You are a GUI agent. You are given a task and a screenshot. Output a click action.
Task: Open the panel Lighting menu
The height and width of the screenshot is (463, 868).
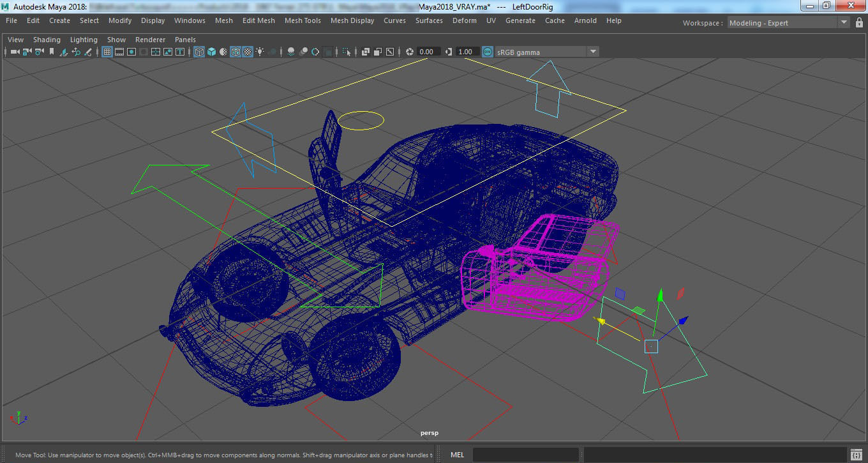click(84, 40)
